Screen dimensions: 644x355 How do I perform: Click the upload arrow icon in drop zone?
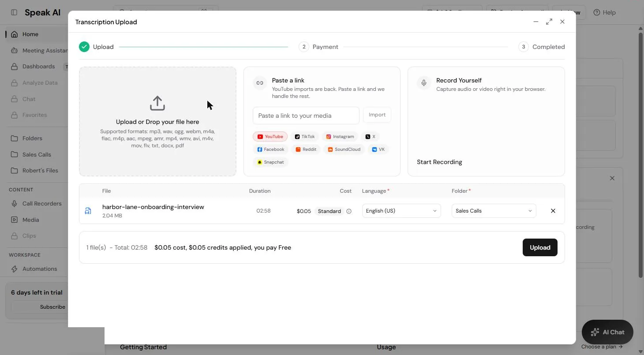(x=157, y=103)
